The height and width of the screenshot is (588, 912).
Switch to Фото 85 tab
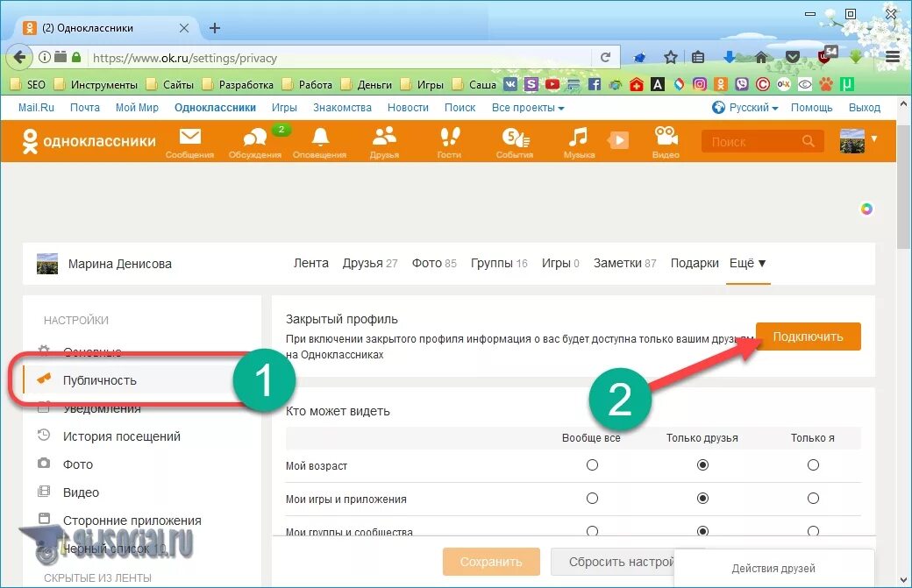(434, 263)
